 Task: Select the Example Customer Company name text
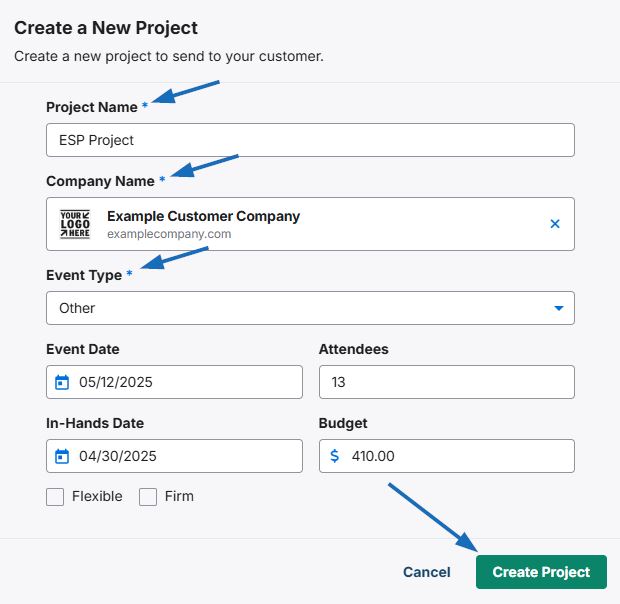click(203, 216)
